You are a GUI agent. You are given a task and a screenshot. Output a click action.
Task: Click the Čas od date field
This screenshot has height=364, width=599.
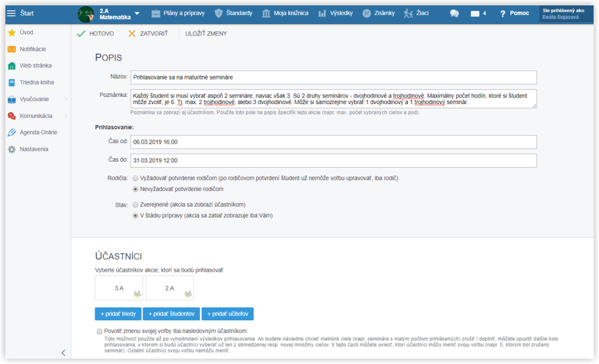[334, 142]
